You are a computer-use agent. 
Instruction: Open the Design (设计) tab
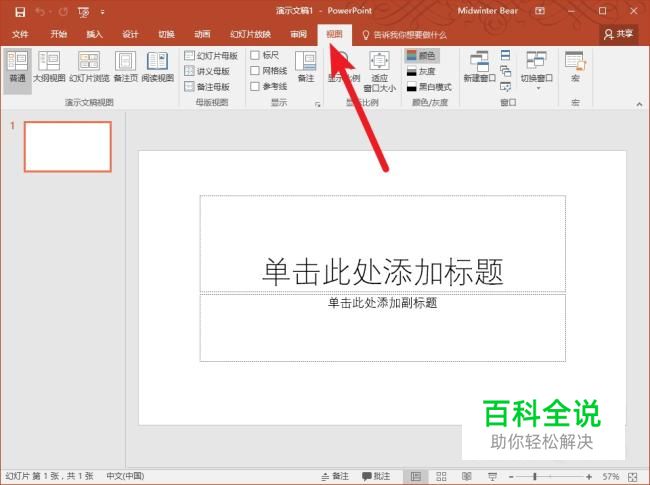click(x=130, y=34)
